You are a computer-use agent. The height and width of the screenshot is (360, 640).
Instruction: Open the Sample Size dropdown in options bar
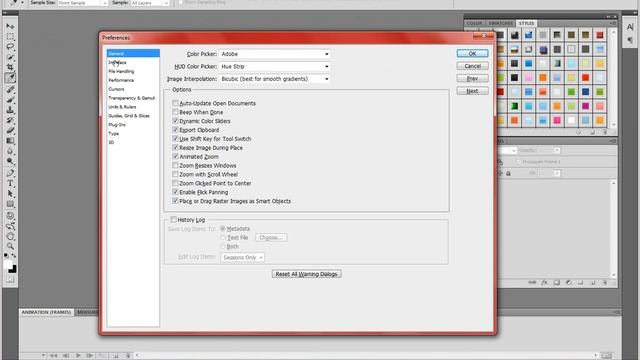coord(82,3)
